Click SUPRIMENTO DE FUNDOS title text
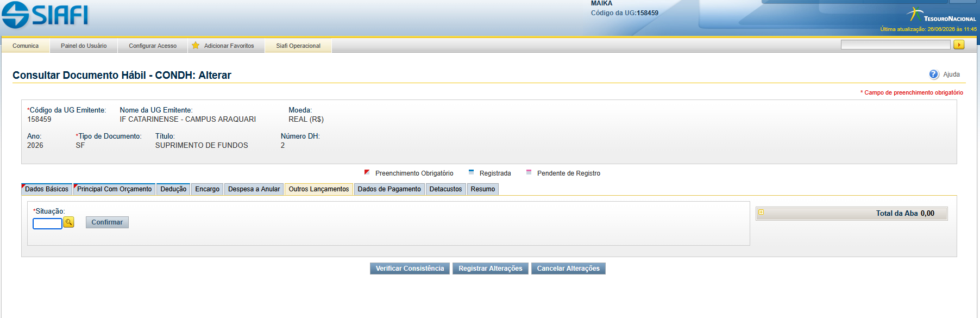 [x=202, y=145]
